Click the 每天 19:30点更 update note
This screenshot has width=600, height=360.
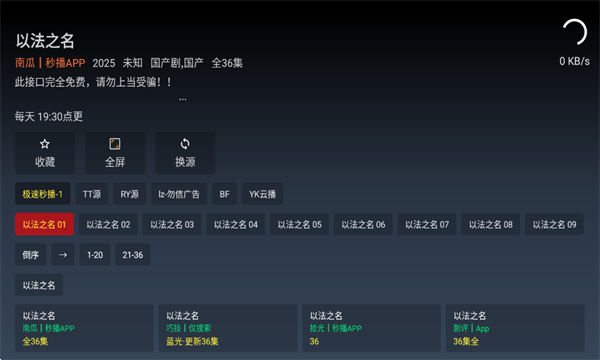coord(49,116)
